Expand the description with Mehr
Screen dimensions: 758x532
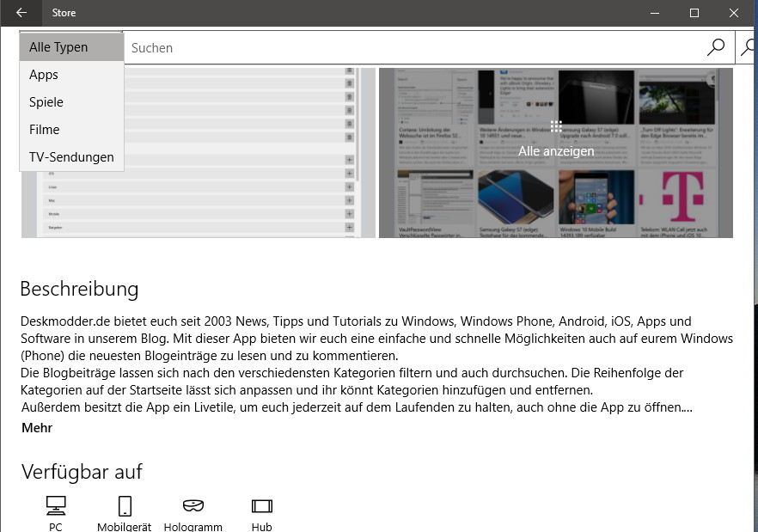point(37,427)
